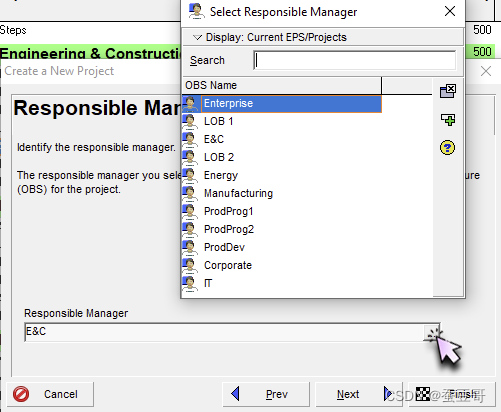
Task: Click the manager icon beside LOB 1
Action: (190, 121)
